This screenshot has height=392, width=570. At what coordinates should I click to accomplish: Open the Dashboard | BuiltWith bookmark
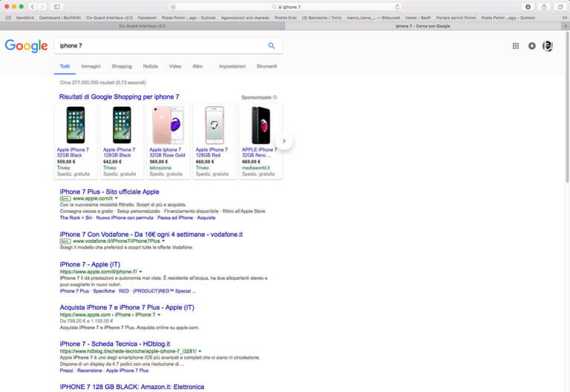tap(60, 18)
